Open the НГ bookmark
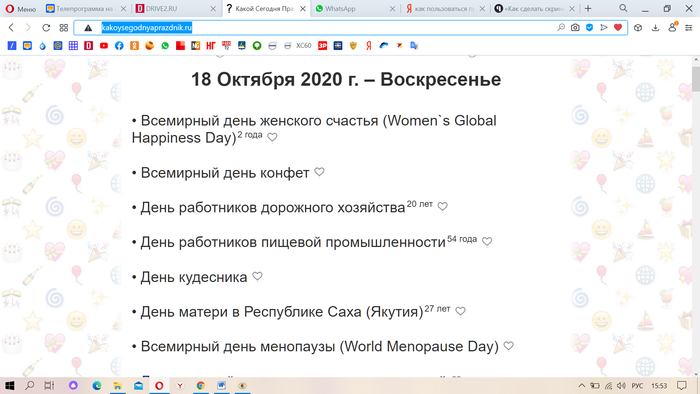700x394 pixels. [x=211, y=46]
